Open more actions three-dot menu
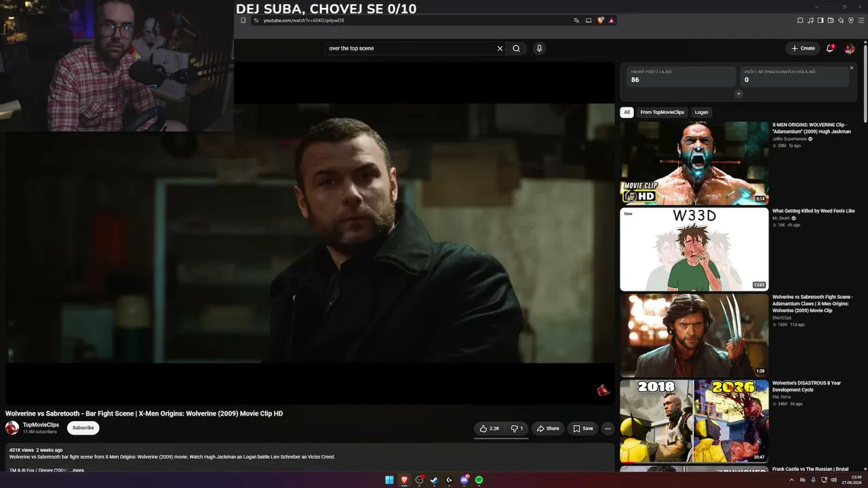This screenshot has height=488, width=868. (608, 428)
